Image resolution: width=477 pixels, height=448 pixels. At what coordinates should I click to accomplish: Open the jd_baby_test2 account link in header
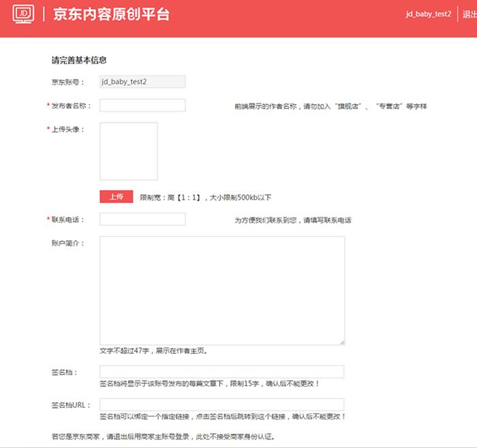pyautogui.click(x=429, y=14)
